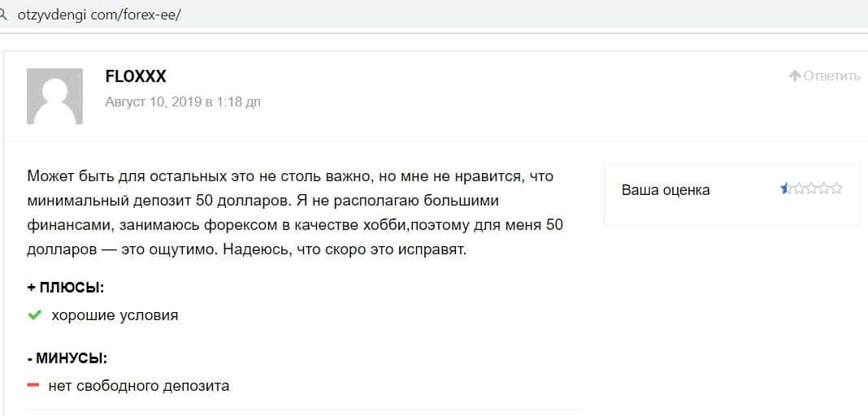
Task: Rate five stars in Ваша оценка
Action: tap(837, 189)
